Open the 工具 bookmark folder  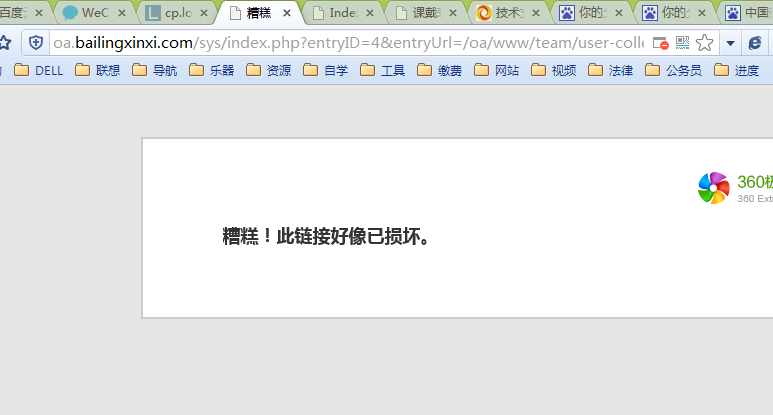[x=383, y=70]
